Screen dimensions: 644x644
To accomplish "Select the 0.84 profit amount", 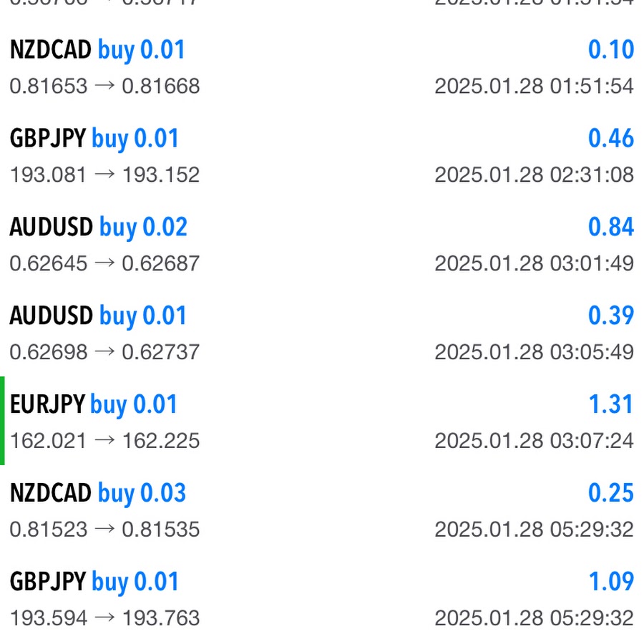I will point(610,228).
